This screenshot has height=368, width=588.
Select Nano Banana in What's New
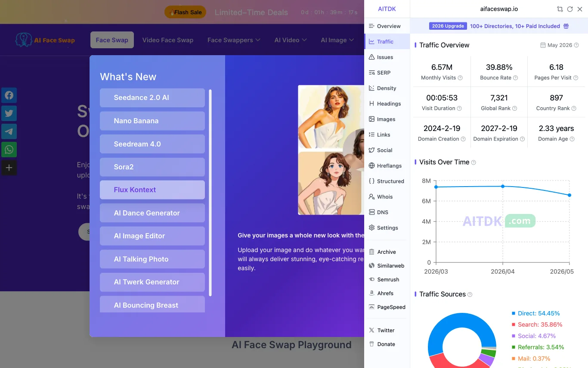point(152,121)
